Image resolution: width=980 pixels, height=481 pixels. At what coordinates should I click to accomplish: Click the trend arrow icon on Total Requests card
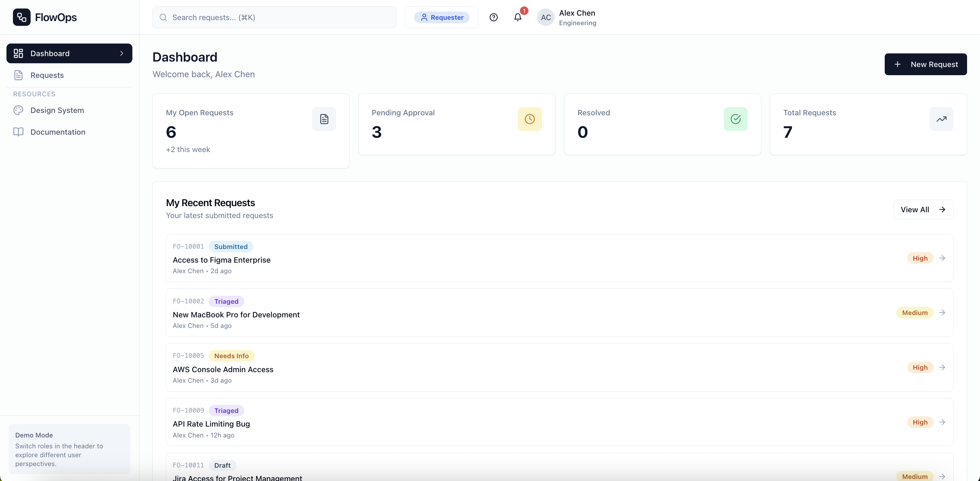pyautogui.click(x=941, y=119)
